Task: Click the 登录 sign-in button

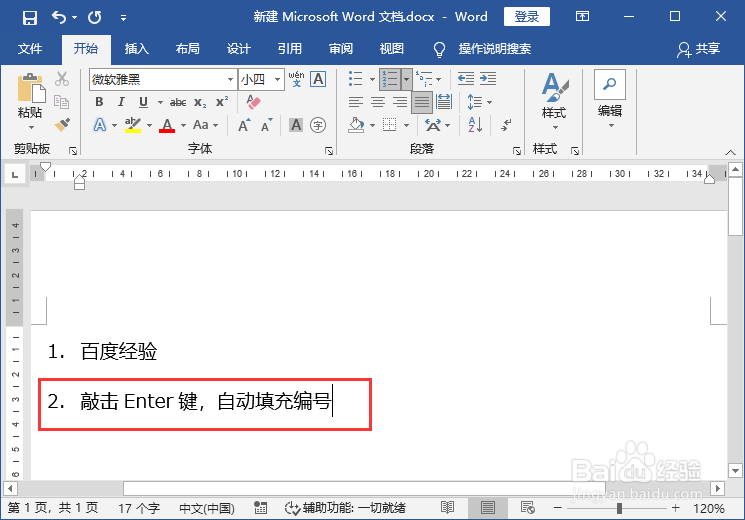Action: tap(526, 17)
